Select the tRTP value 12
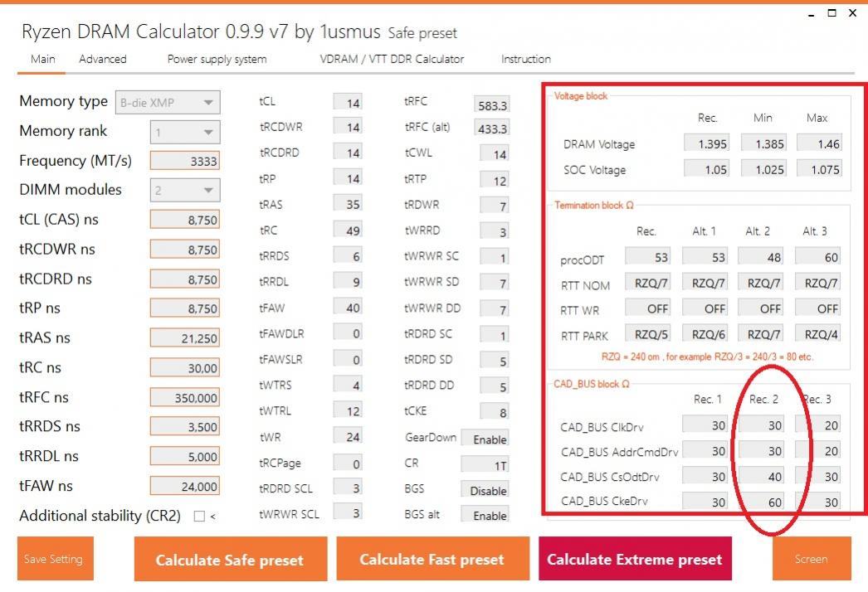The image size is (868, 592). 495,181
